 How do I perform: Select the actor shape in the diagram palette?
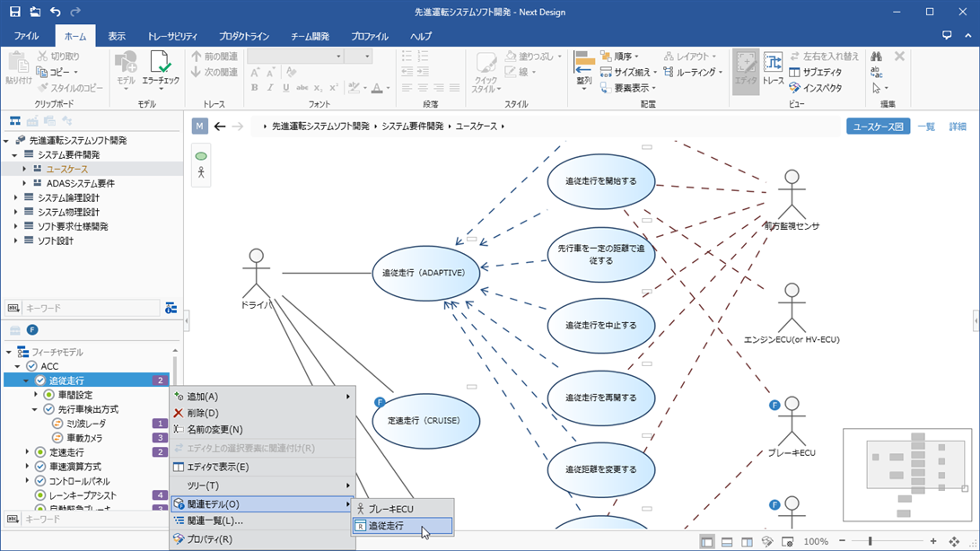click(x=201, y=173)
